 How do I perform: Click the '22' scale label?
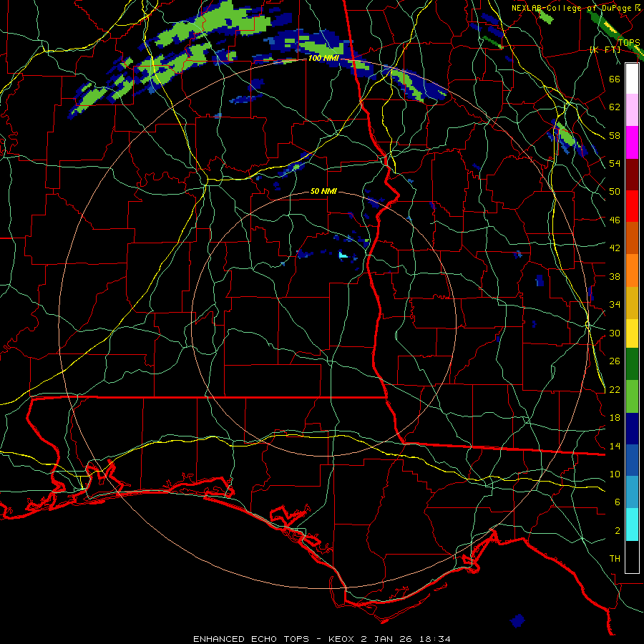615,389
